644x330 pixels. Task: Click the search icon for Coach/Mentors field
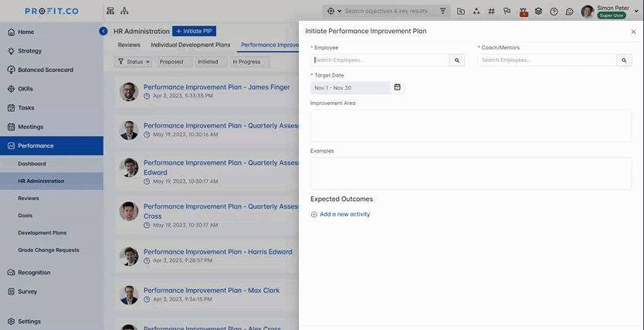624,60
